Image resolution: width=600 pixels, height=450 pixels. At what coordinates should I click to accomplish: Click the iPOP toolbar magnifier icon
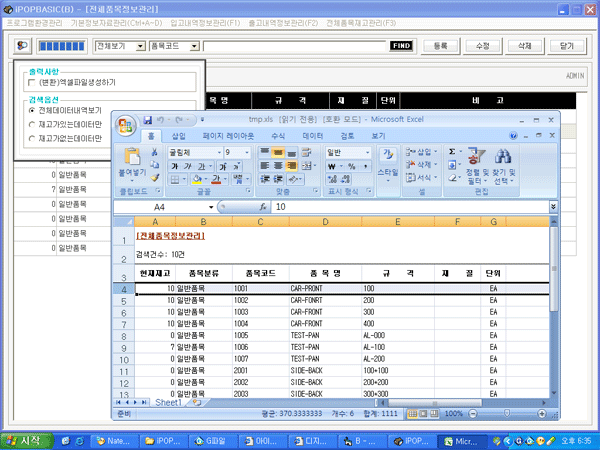point(23,46)
